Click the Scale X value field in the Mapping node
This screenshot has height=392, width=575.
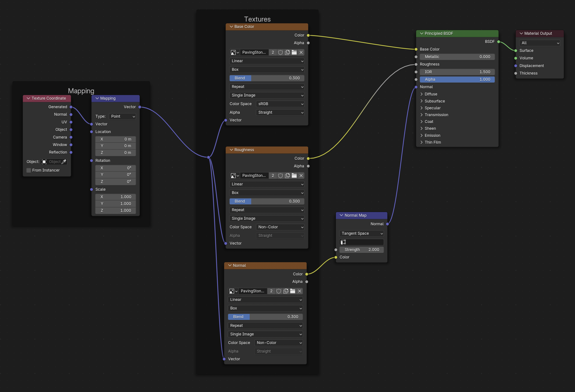(115, 197)
